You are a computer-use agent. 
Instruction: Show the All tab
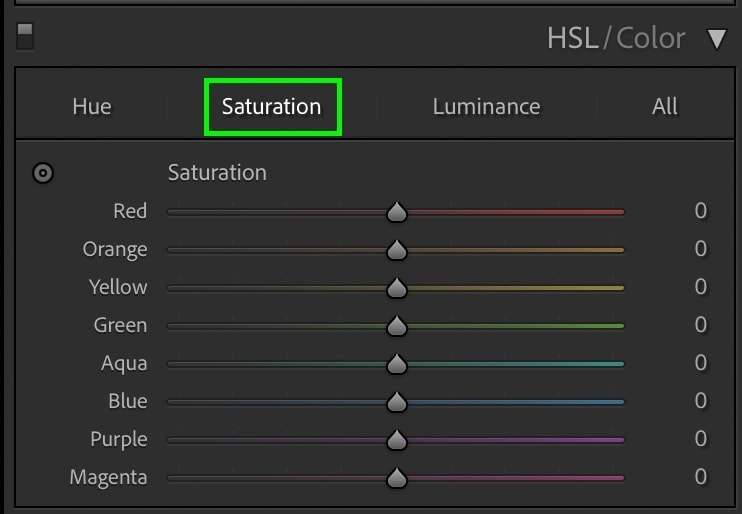665,106
